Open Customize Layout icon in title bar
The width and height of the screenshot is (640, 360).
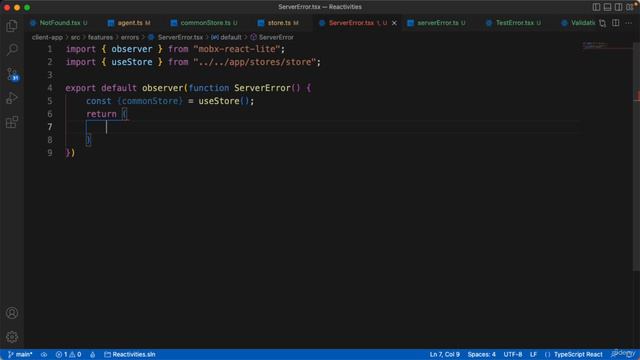630,7
